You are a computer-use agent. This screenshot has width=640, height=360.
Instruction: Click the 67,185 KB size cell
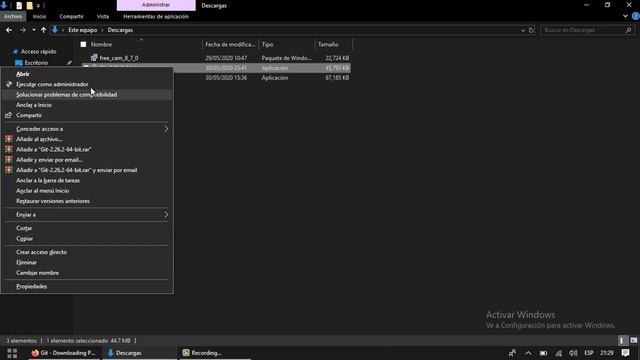(x=337, y=78)
